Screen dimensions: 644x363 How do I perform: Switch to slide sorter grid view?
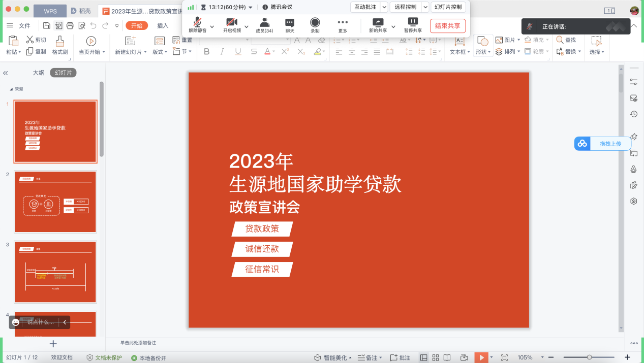tap(436, 357)
